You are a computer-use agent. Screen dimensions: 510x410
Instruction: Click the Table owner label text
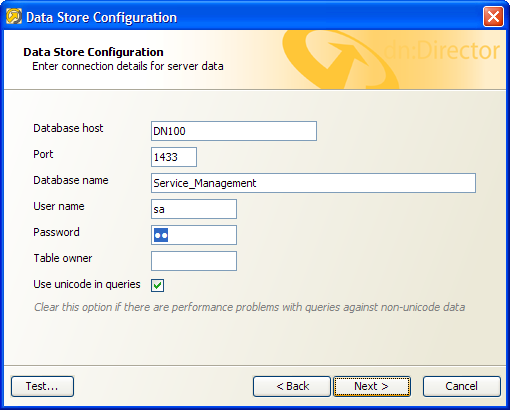pos(63,258)
